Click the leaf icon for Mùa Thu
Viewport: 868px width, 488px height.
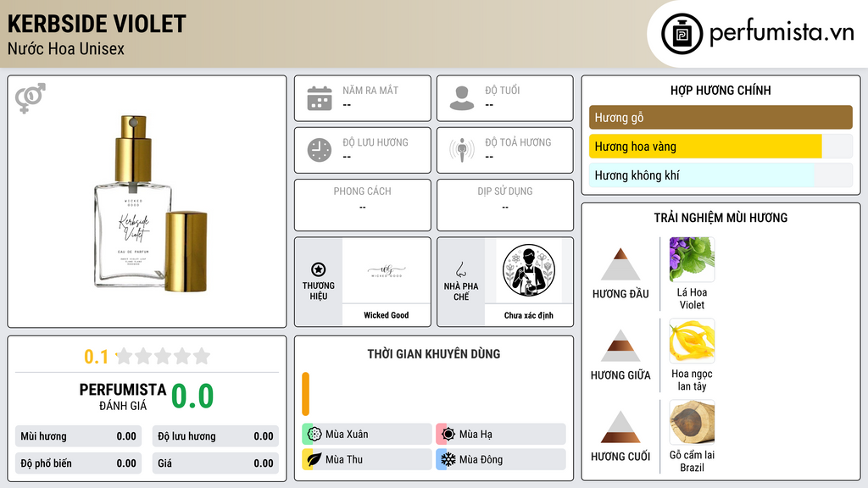314,459
